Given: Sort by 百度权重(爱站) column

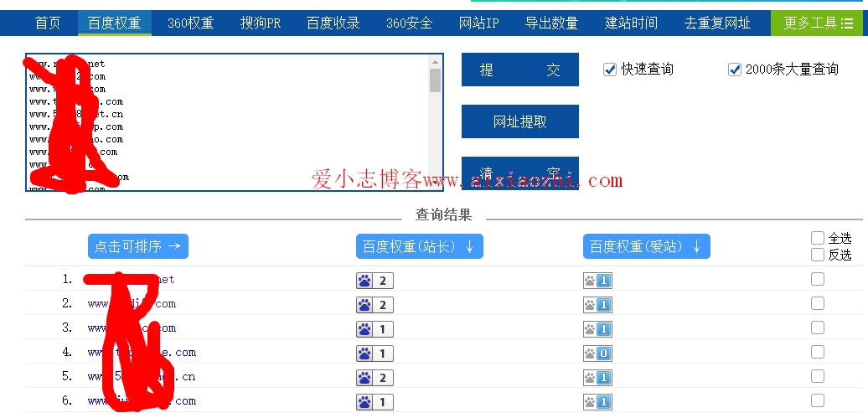Looking at the screenshot, I should tap(646, 246).
